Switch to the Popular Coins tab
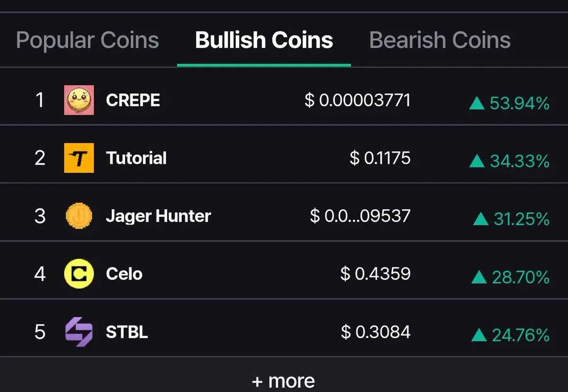This screenshot has height=392, width=568. [88, 40]
